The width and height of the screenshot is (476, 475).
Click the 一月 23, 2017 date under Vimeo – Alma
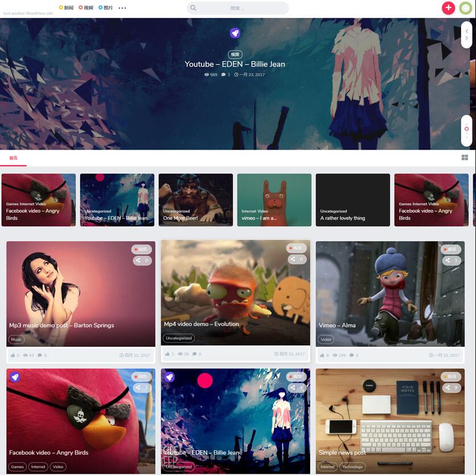coord(445,355)
